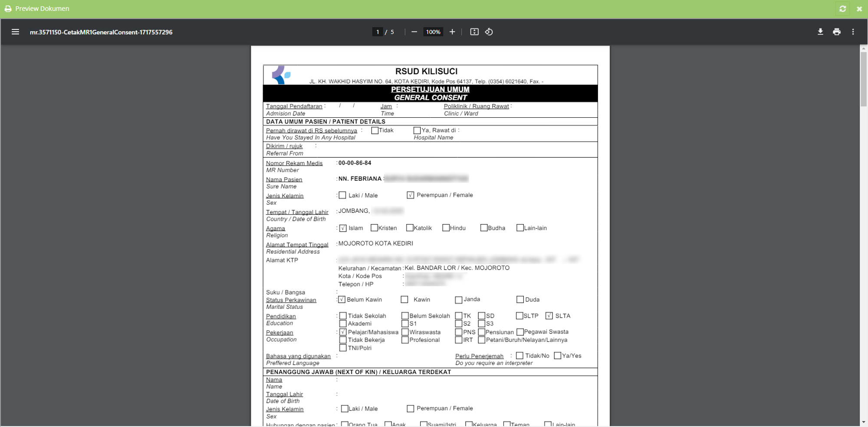Click the printer icon beside Preview Dokumen

point(8,9)
